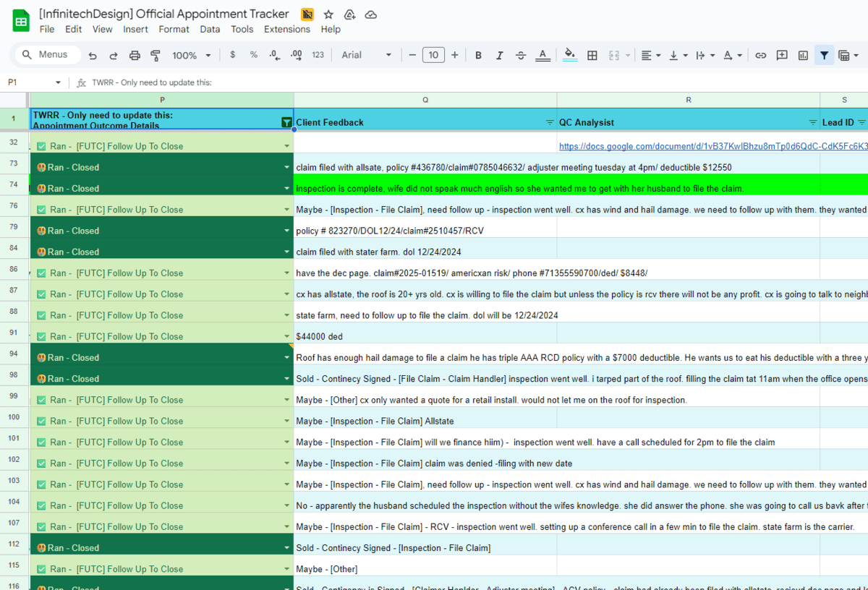Viewport: 868px width, 590px height.
Task: Activate the paint format tool
Action: 156,55
